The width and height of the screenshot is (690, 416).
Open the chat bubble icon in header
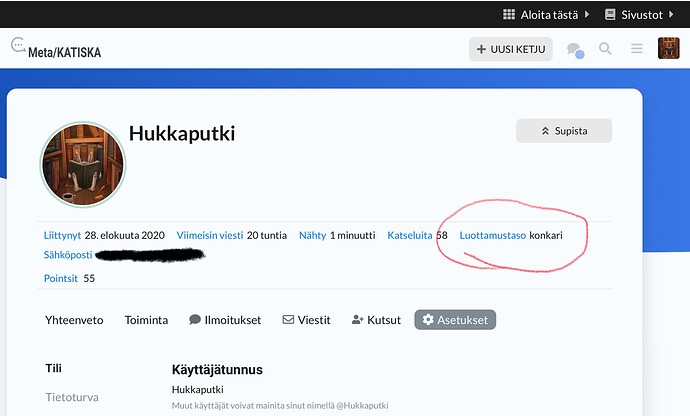click(x=575, y=49)
